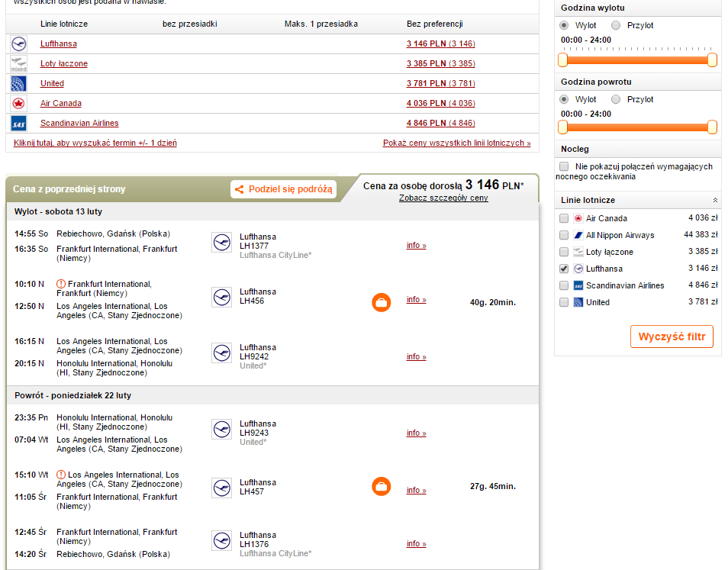Open info for flight LH457

[x=416, y=490]
